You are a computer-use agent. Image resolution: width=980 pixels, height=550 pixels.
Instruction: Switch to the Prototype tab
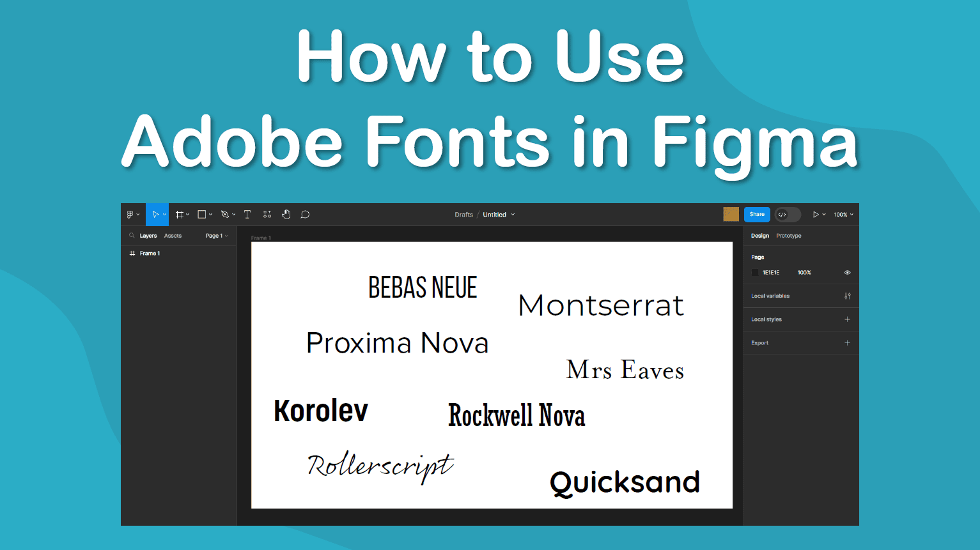tap(789, 236)
